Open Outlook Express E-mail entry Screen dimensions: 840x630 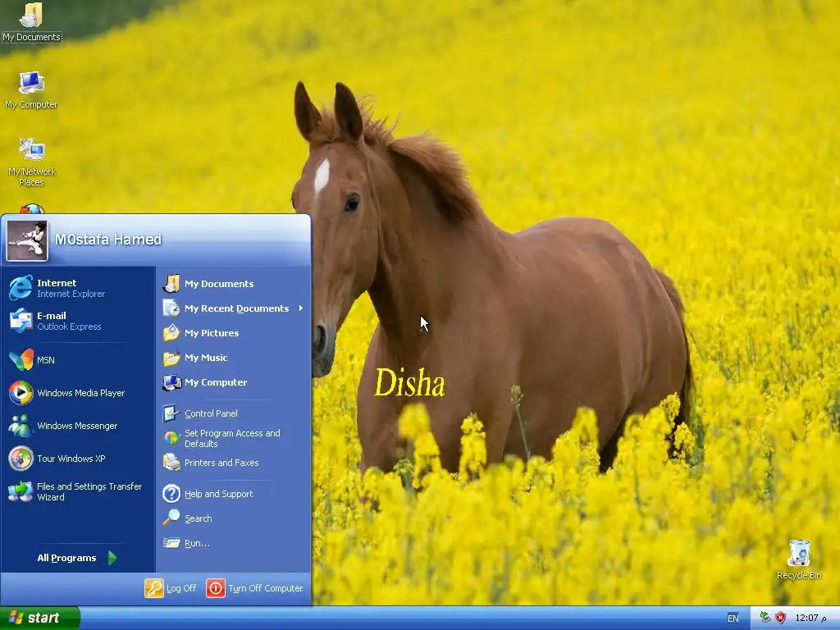pyautogui.click(x=78, y=321)
